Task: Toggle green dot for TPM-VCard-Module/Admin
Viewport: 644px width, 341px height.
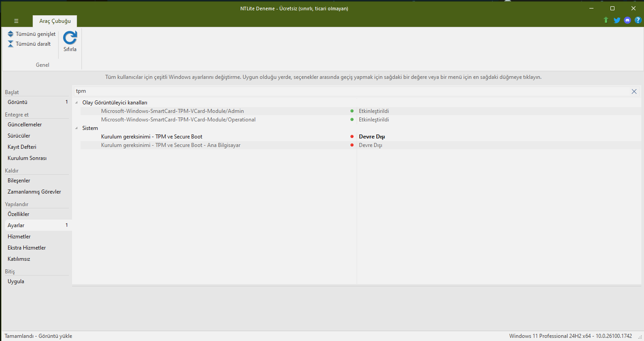Action: point(352,111)
